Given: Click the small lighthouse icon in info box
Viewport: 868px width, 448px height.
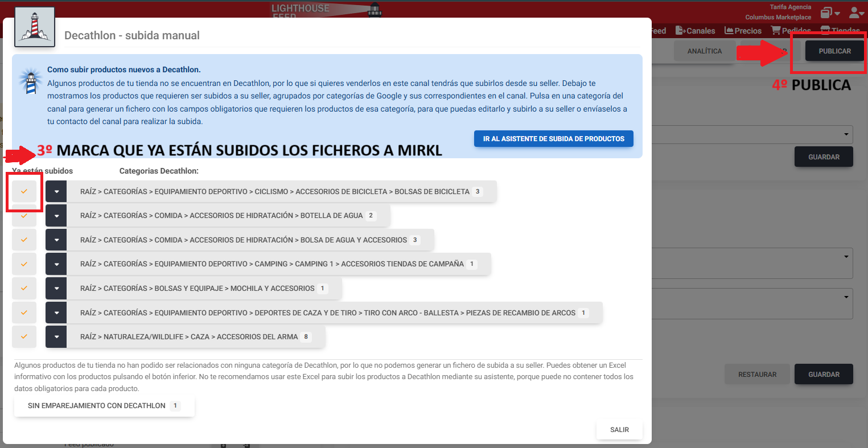Looking at the screenshot, I should click(x=30, y=81).
